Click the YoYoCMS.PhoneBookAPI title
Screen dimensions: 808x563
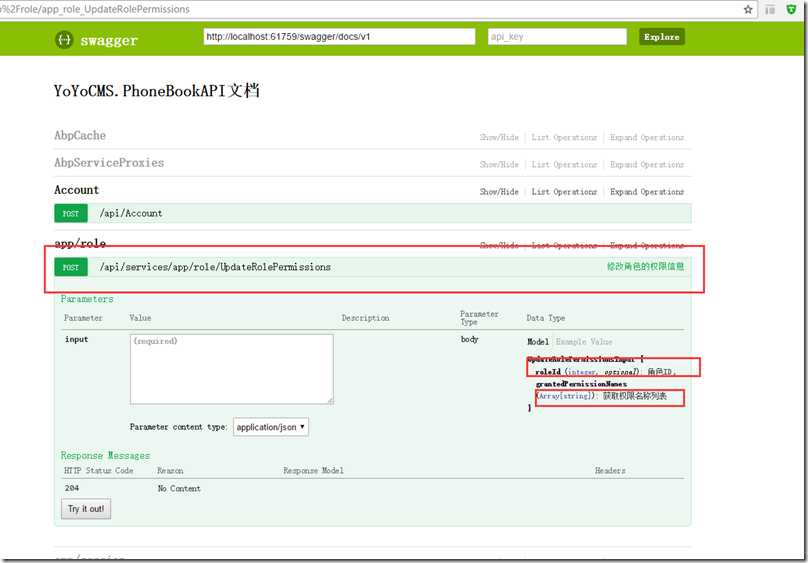point(157,91)
